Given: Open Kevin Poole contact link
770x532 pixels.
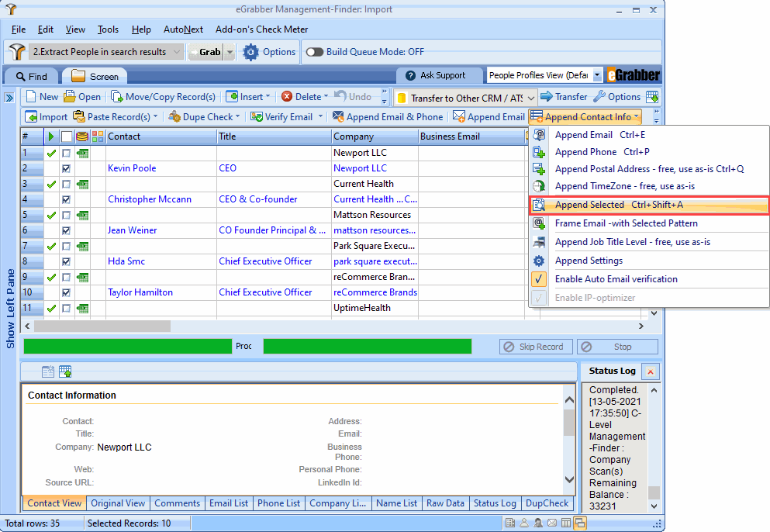Looking at the screenshot, I should click(132, 168).
